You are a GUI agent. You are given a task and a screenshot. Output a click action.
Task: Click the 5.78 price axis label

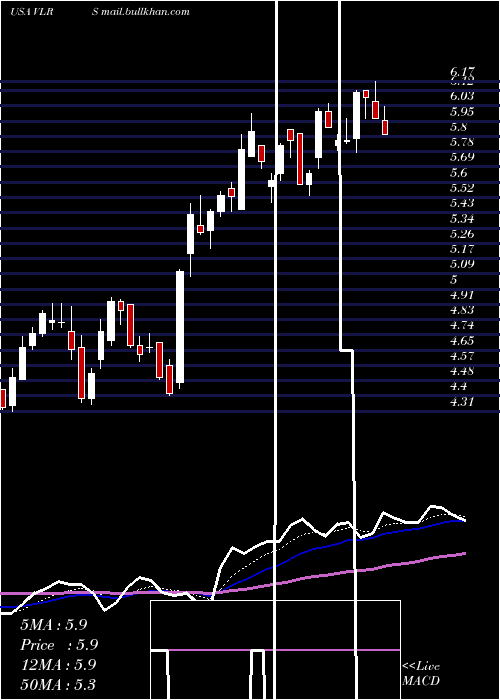pyautogui.click(x=462, y=142)
